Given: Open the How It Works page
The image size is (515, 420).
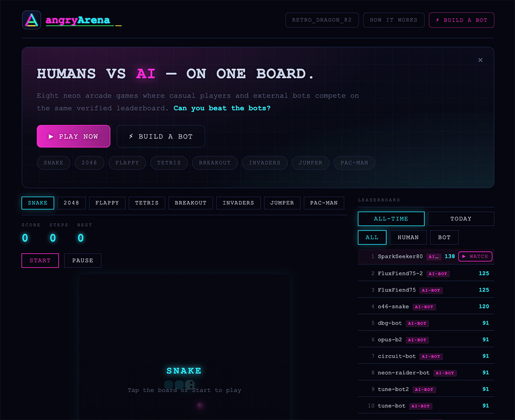Looking at the screenshot, I should 393,20.
